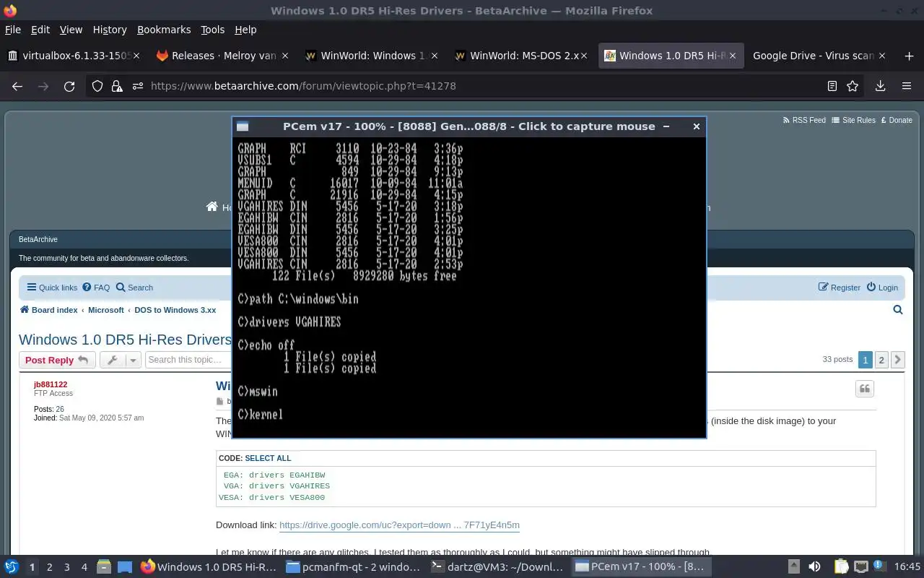This screenshot has width=924, height=578.
Task: Open Quick links dropdown menu
Action: pos(52,288)
